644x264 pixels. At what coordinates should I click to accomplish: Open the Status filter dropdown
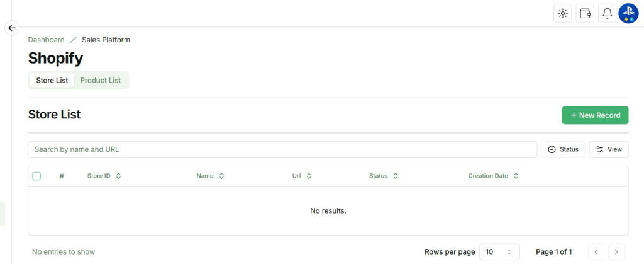point(563,149)
